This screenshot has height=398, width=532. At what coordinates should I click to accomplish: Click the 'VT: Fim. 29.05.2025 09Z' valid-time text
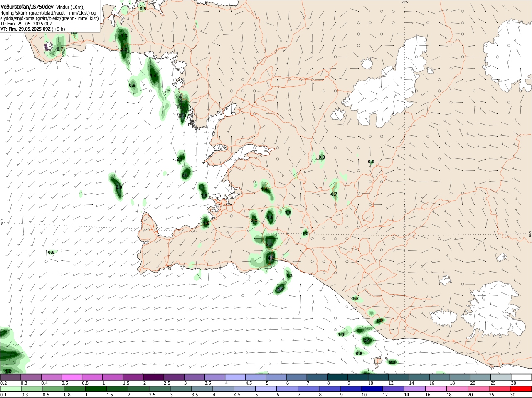click(26, 29)
